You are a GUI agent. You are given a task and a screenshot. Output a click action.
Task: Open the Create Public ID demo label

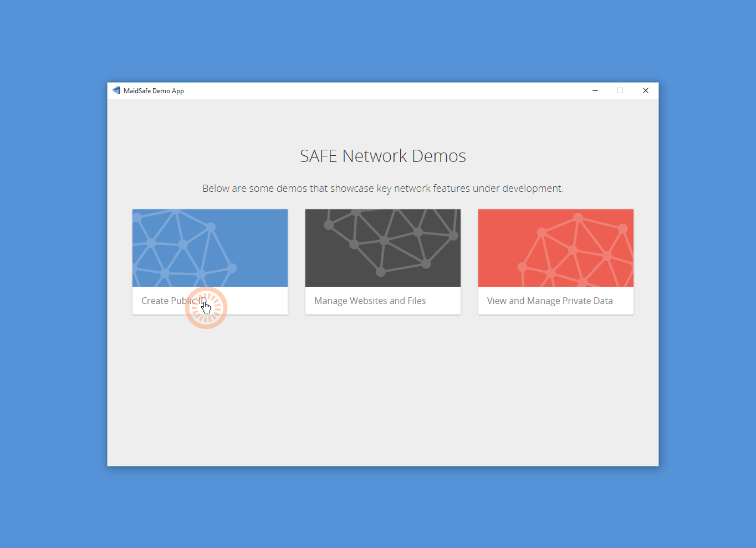[174, 301]
